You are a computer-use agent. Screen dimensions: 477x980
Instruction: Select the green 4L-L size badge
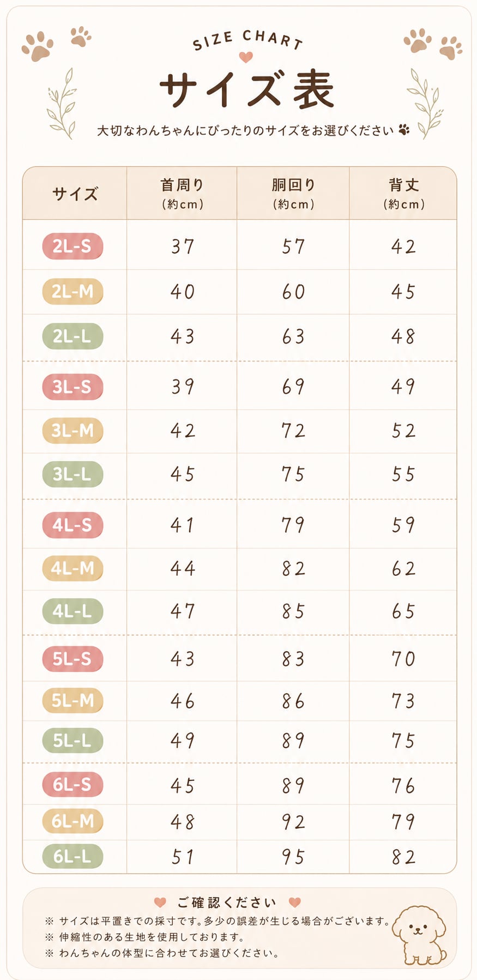pos(73,611)
